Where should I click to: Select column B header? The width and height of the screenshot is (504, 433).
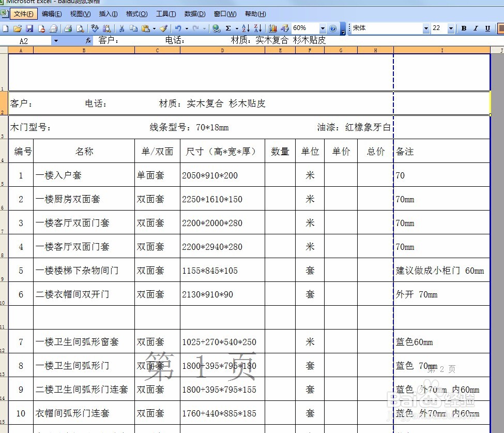pyautogui.click(x=84, y=50)
